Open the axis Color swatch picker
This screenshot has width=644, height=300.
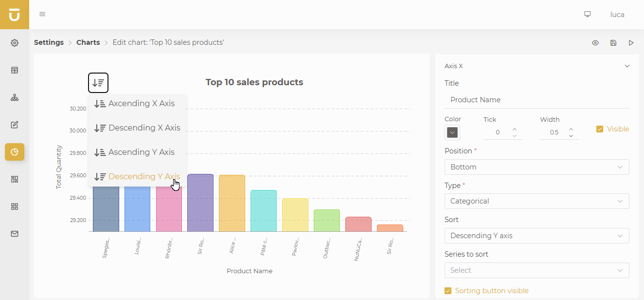(x=452, y=132)
